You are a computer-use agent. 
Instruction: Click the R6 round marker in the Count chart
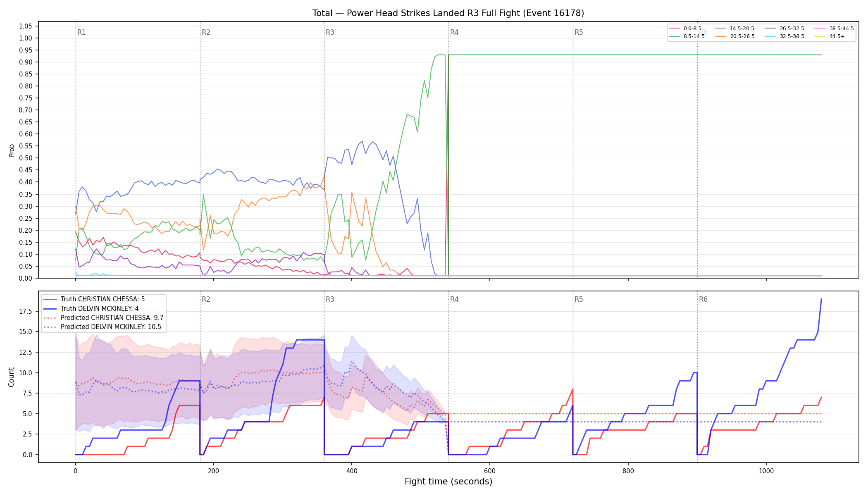pyautogui.click(x=703, y=299)
